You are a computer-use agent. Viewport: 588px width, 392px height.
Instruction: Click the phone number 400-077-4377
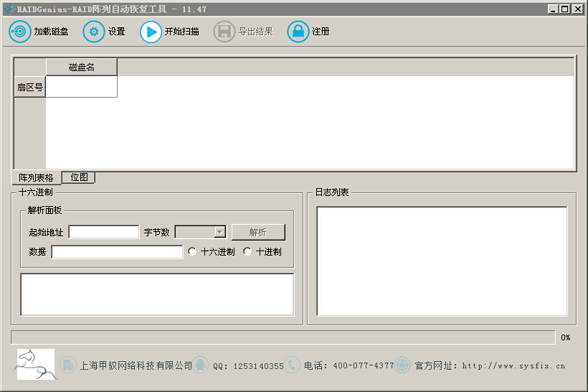[x=364, y=365]
